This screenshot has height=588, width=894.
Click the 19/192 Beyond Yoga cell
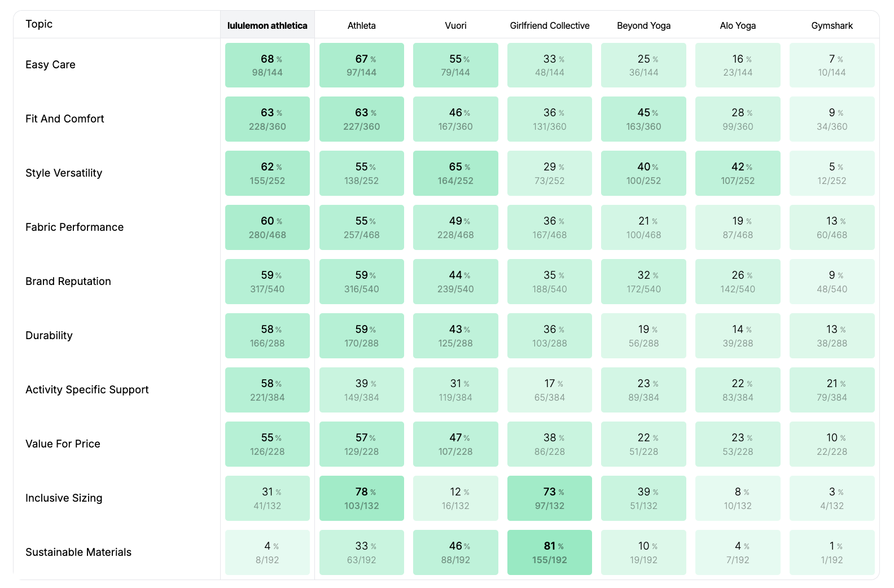click(x=644, y=552)
